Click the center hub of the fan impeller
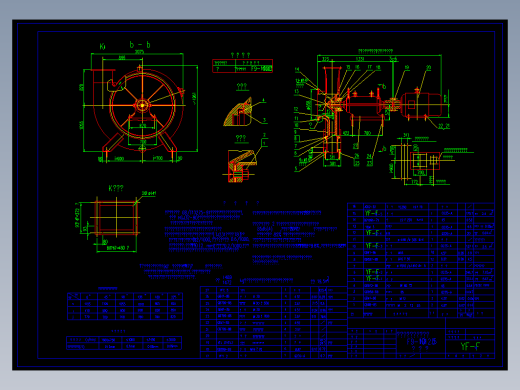520x390 pixels. (142, 105)
